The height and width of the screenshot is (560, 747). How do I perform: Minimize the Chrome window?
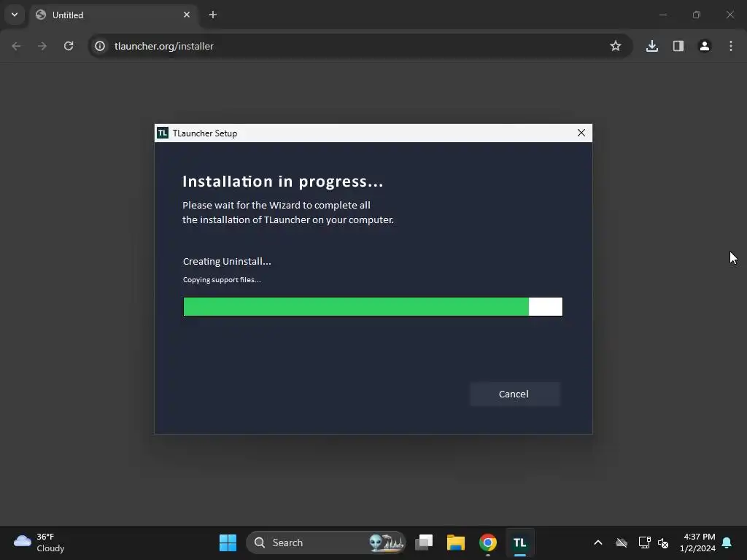pos(662,15)
